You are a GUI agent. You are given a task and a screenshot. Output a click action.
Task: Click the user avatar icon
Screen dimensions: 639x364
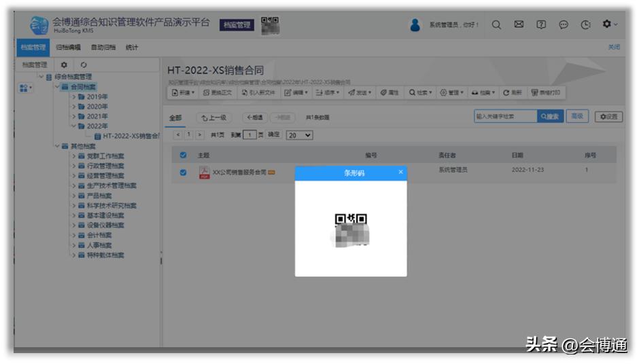(415, 25)
